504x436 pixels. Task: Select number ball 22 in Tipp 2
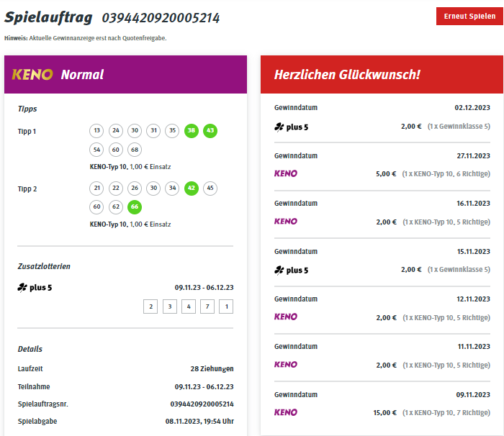point(116,188)
